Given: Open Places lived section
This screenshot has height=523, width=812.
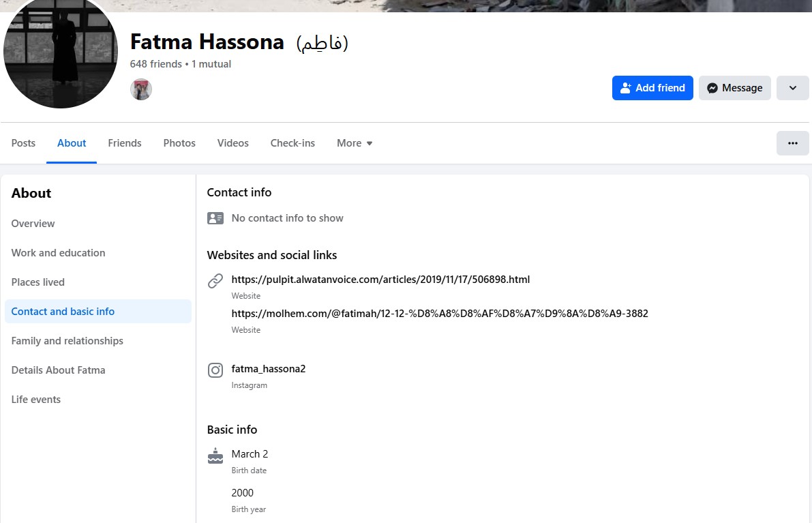Looking at the screenshot, I should point(98,282).
